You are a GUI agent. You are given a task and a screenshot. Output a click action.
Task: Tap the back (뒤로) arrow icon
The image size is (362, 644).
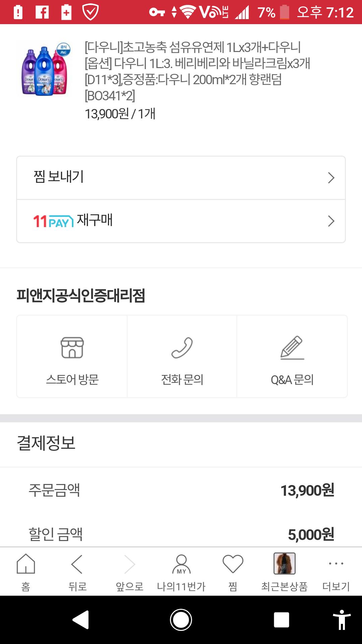77,564
